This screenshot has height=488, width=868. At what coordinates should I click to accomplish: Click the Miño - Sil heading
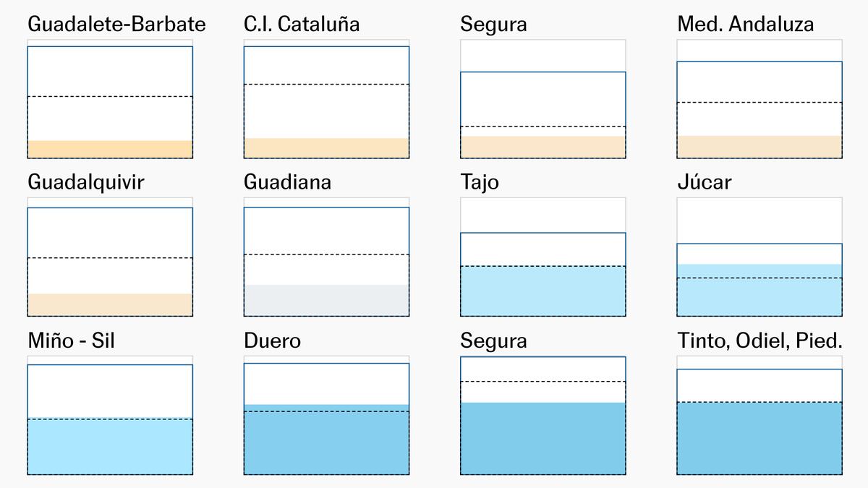coord(71,341)
